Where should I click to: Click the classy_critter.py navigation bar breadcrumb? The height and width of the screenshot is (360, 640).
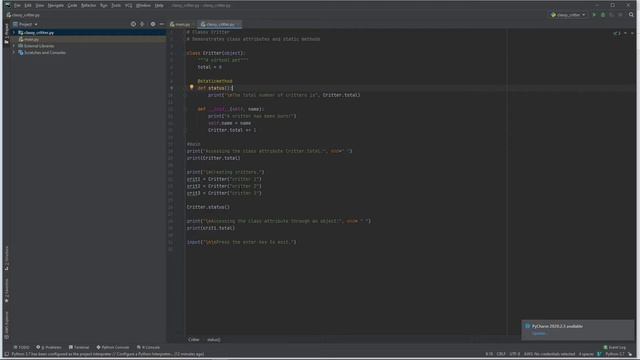click(x=24, y=15)
